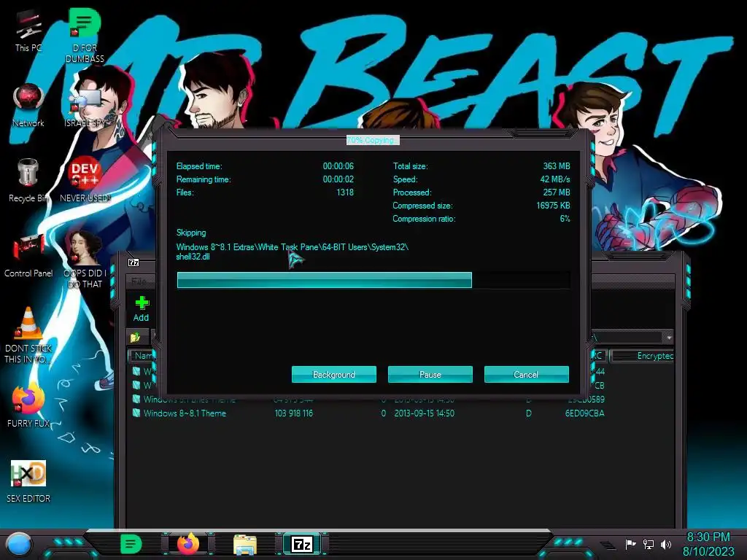Click the green Add button in 7-Zip

click(142, 308)
